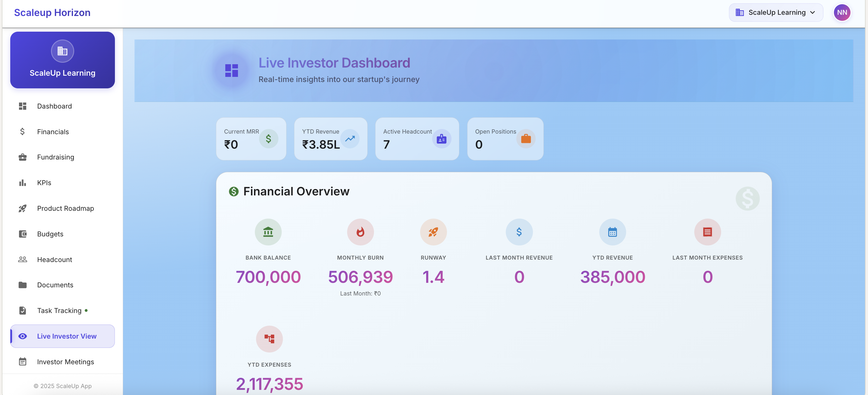Viewport: 868px width, 395px height.
Task: Open the KPIs menu item
Action: (62, 183)
